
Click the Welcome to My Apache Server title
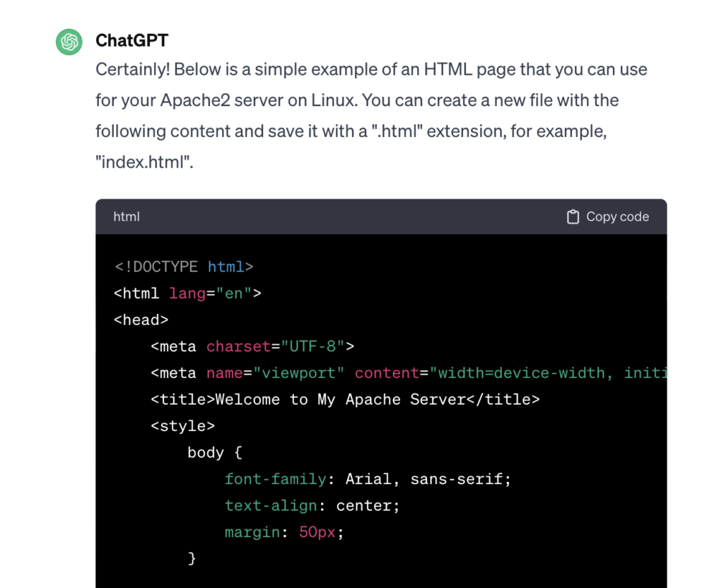340,400
